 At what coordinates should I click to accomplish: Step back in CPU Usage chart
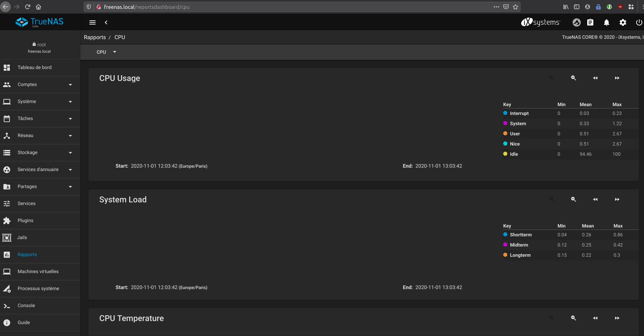(595, 78)
